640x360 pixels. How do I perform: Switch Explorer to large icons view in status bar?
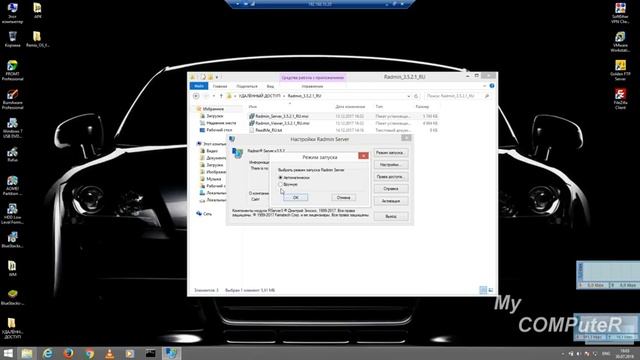(491, 290)
